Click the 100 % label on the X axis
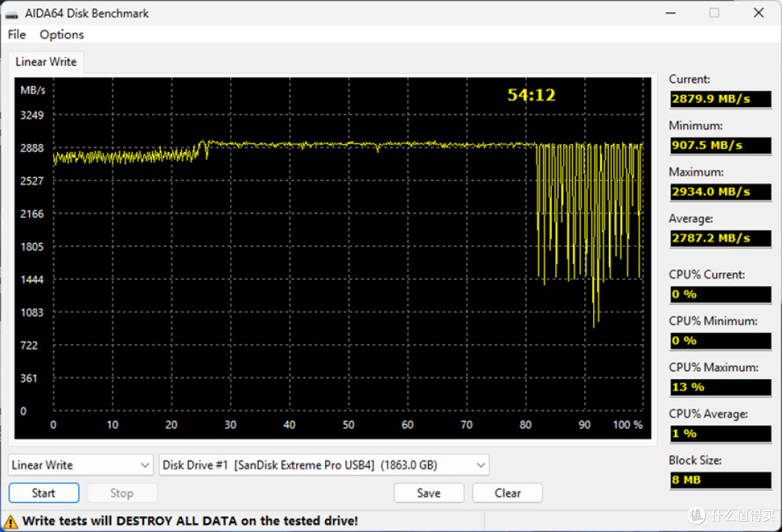This screenshot has height=532, width=782. tap(628, 425)
